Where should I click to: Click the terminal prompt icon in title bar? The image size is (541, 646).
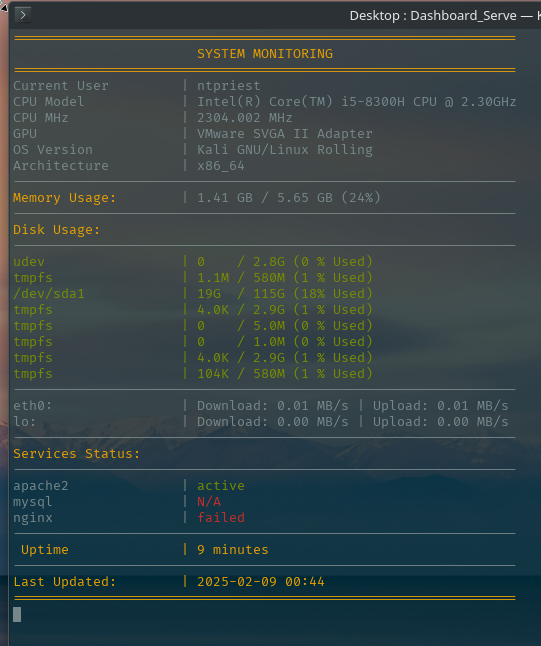23,15
